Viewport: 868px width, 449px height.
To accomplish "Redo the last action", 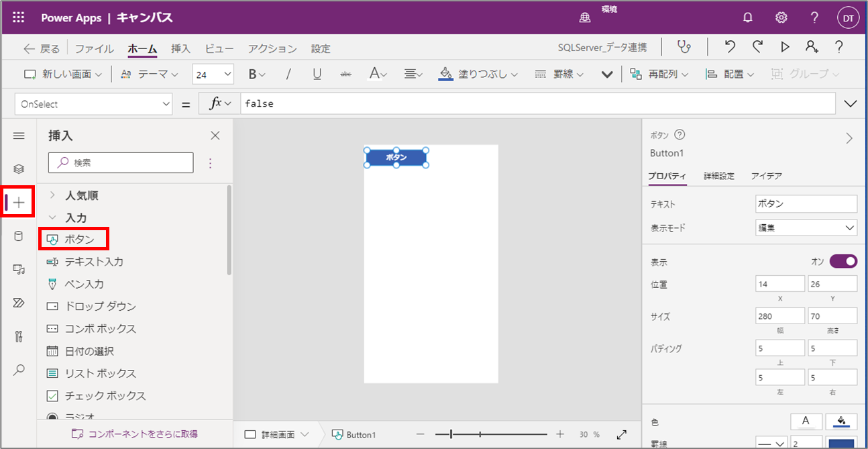I will [x=757, y=47].
